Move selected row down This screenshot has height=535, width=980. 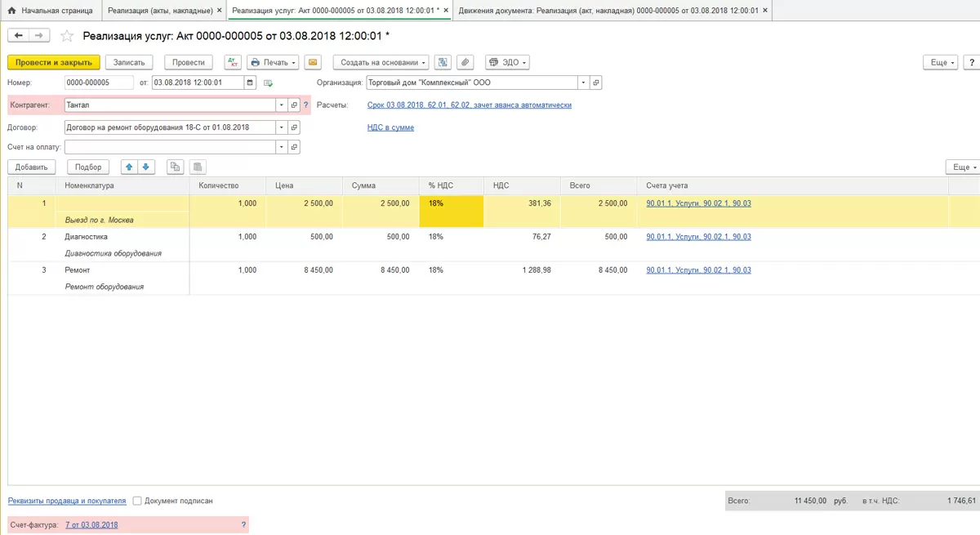pos(145,167)
